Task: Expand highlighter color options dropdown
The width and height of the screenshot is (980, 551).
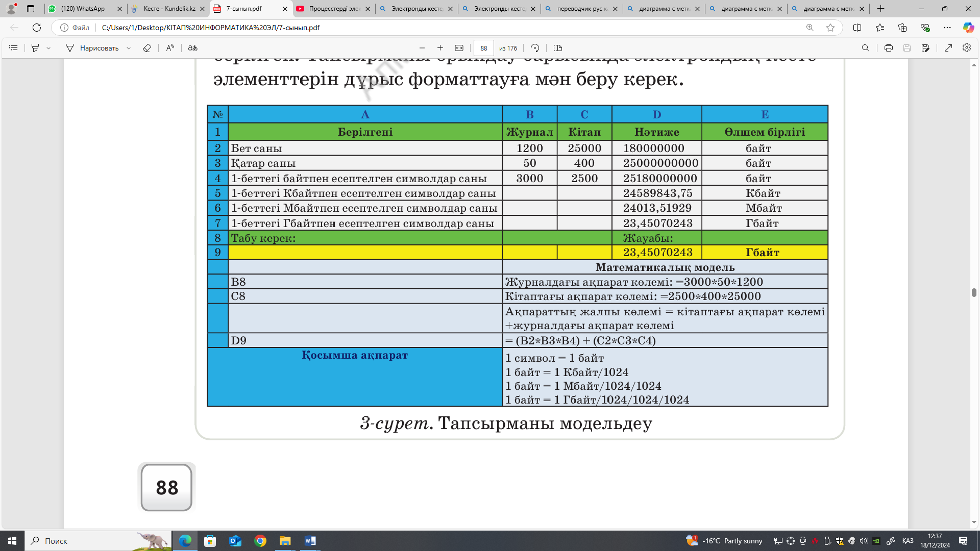Action: click(48, 48)
